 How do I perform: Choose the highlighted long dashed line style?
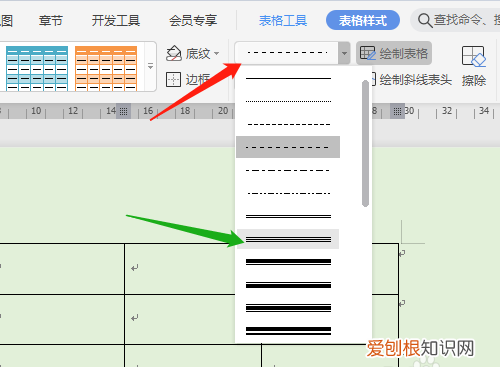[x=288, y=147]
